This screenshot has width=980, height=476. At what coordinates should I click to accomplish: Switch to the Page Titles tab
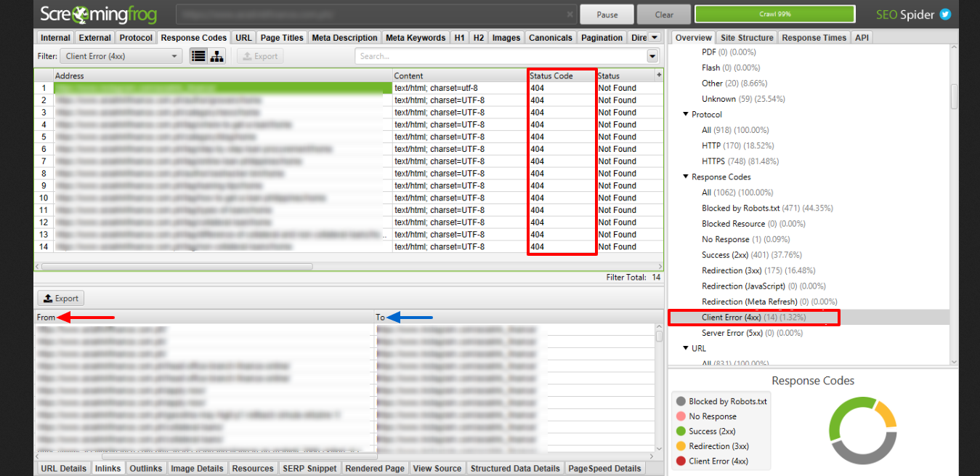point(282,38)
